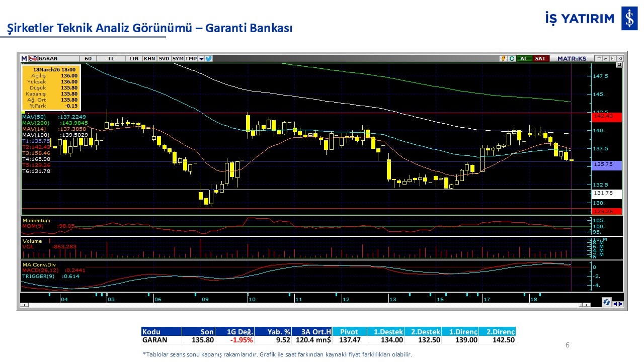The height and width of the screenshot is (362, 644).
Task: Expand the triangle menu beside MATRIKS
Action: [599, 58]
